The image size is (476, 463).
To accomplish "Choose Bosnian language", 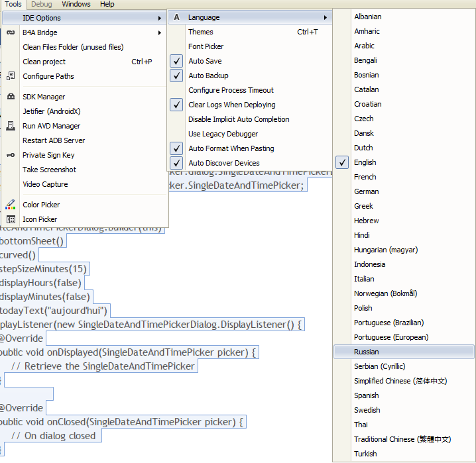I will (367, 75).
